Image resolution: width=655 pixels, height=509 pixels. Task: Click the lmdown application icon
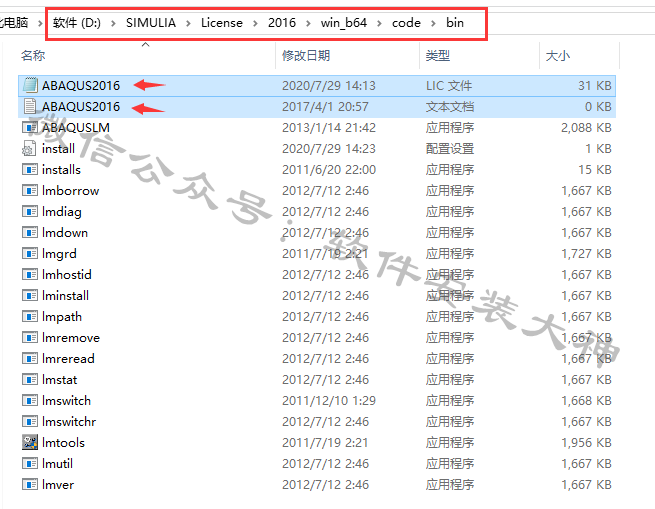pyautogui.click(x=30, y=232)
